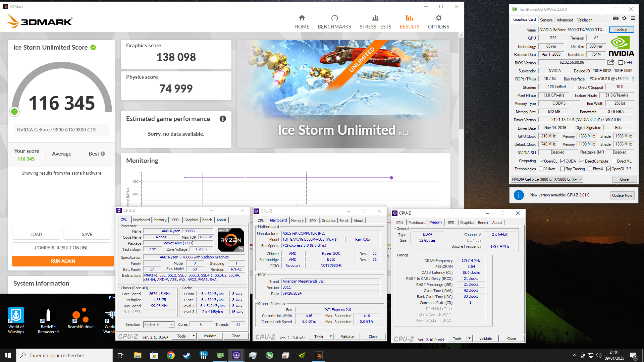Screen dimensions: 644x362
Task: Open the BENCHMARKS section in 3DMark
Action: pos(334,22)
